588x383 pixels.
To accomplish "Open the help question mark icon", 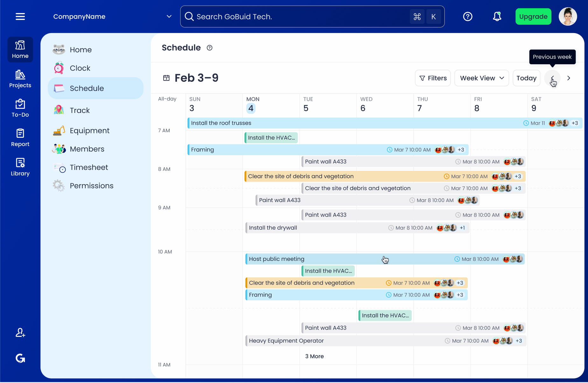I will coord(467,17).
